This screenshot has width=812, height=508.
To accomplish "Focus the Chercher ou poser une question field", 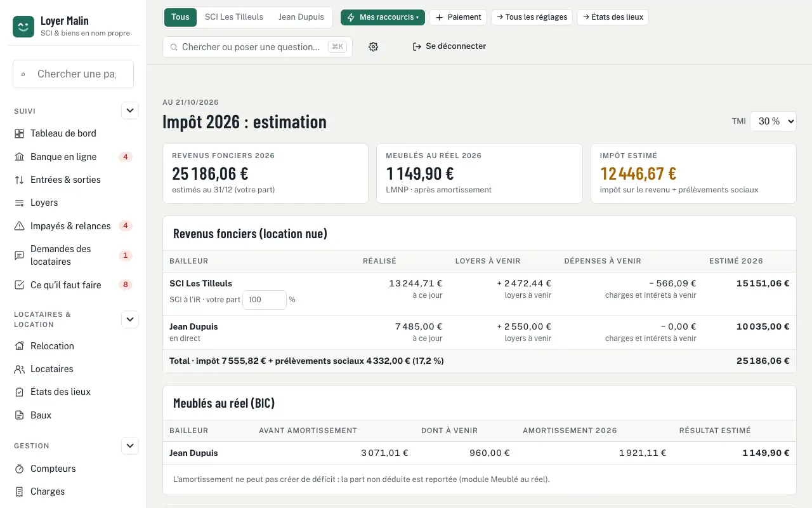I will [x=257, y=47].
